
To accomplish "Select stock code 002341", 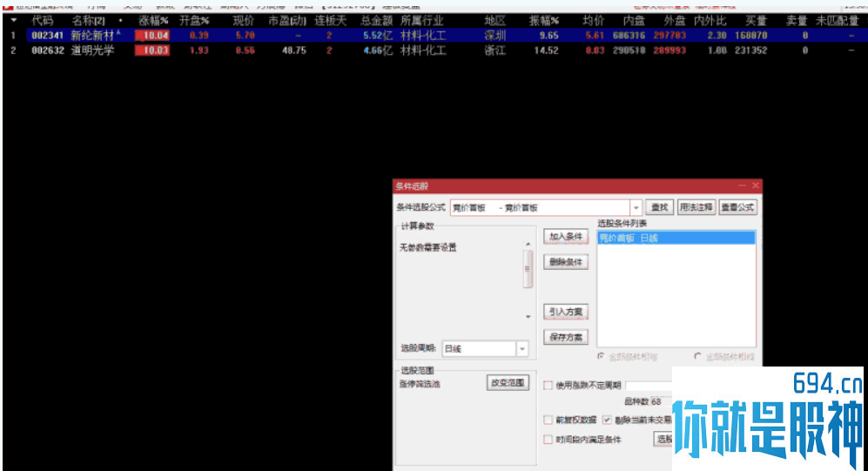I will point(48,36).
